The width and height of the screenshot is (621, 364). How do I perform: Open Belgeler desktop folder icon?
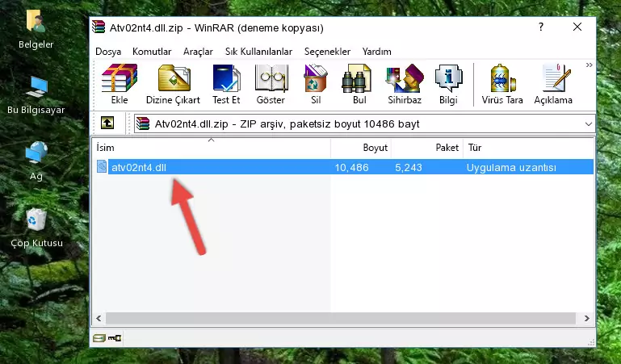(36, 21)
